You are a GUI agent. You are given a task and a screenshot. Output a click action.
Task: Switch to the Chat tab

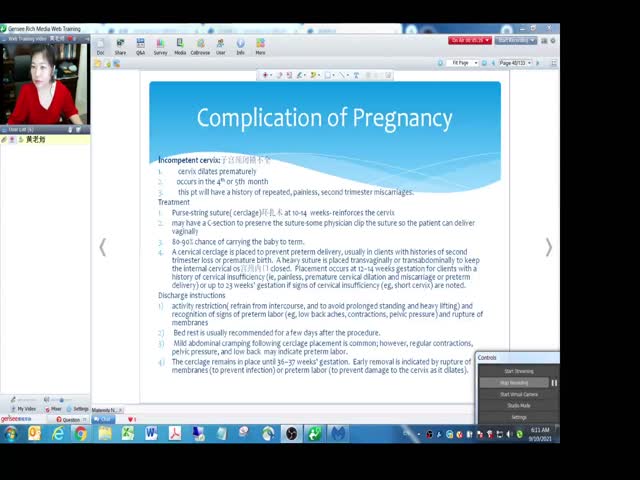[x=103, y=419]
